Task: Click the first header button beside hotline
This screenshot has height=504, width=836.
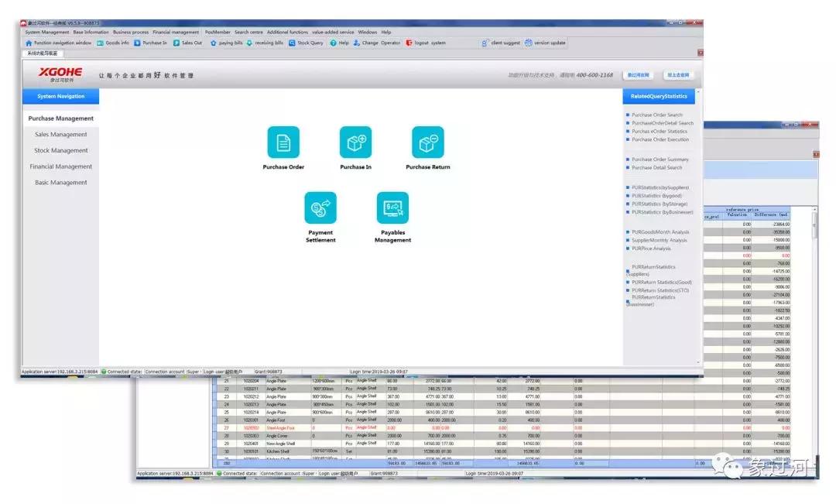Action: (638, 75)
